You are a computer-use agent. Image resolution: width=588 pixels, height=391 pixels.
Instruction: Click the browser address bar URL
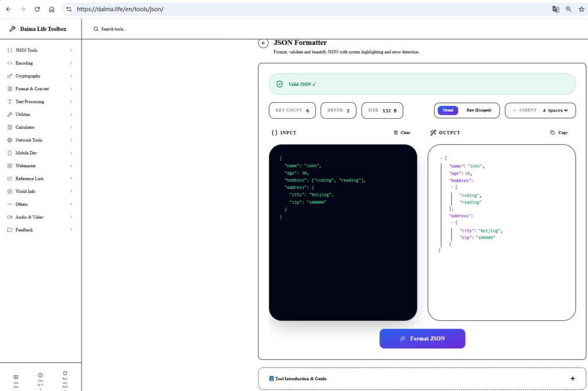(x=120, y=9)
